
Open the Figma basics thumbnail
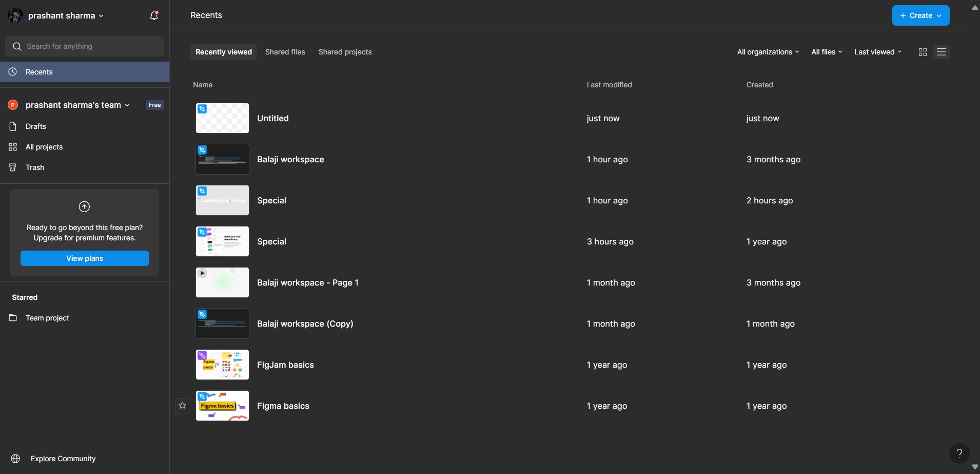click(222, 406)
